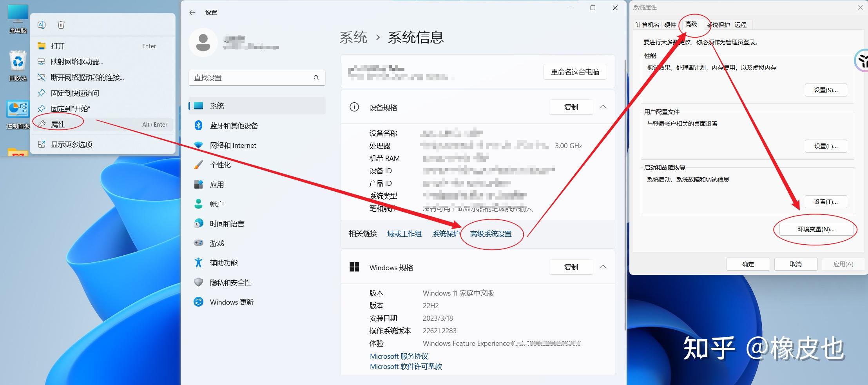The width and height of the screenshot is (868, 385).
Task: Switch to 计算机名 tab in 系统属性
Action: click(647, 25)
